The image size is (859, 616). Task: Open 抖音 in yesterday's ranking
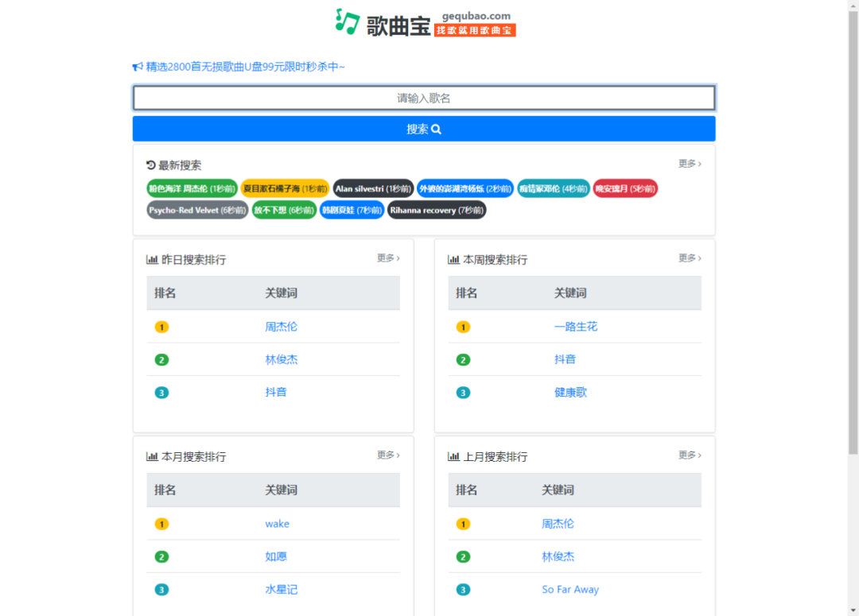pyautogui.click(x=275, y=393)
